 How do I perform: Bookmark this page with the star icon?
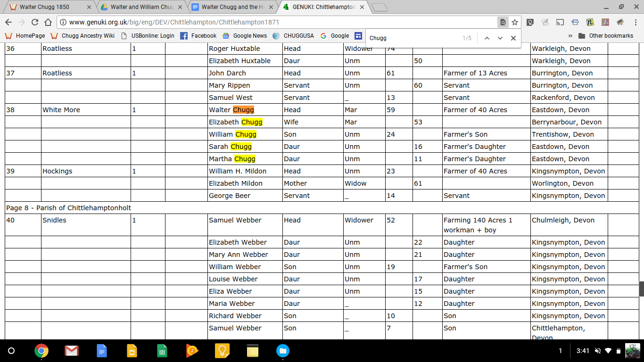click(515, 22)
